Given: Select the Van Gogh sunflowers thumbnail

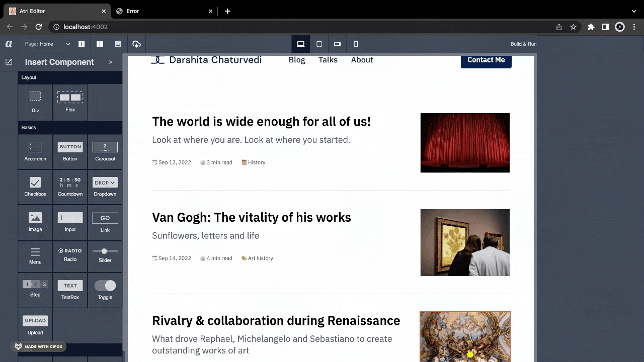Looking at the screenshot, I should 465,242.
